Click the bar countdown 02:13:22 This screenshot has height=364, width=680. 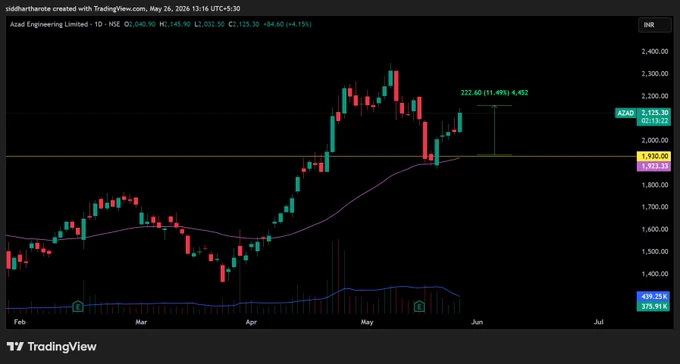click(x=654, y=121)
